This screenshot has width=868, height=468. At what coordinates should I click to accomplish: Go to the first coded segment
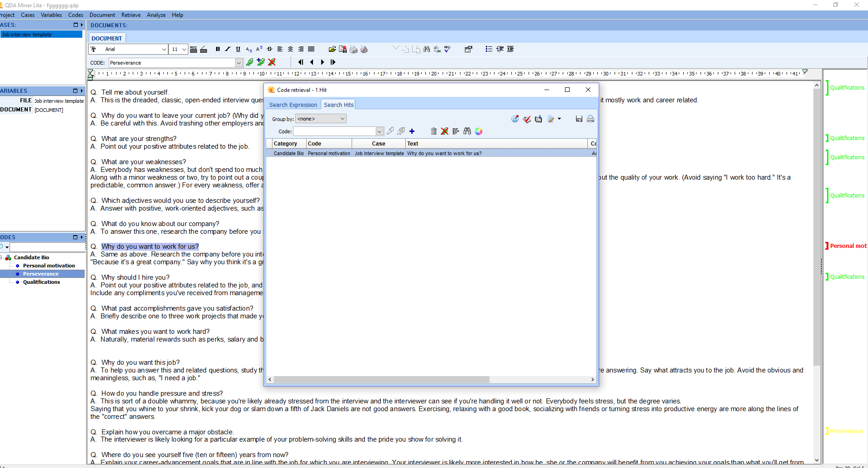[301, 62]
